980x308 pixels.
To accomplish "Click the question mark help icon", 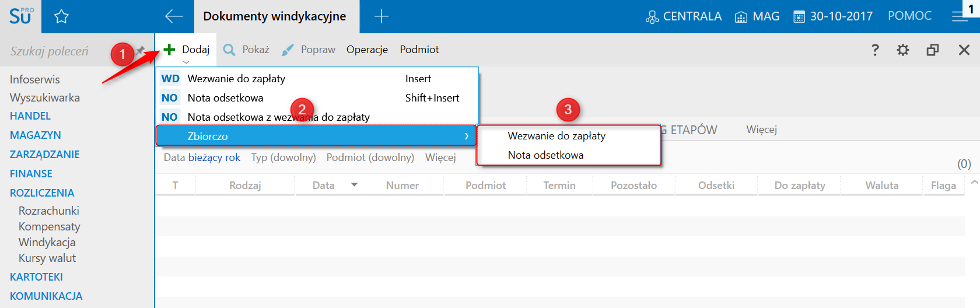I will (875, 50).
